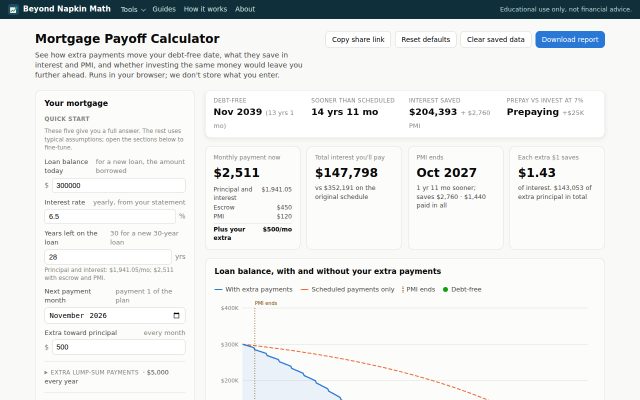The width and height of the screenshot is (640, 400).
Task: Copy share link for this calculation
Action: tap(358, 40)
